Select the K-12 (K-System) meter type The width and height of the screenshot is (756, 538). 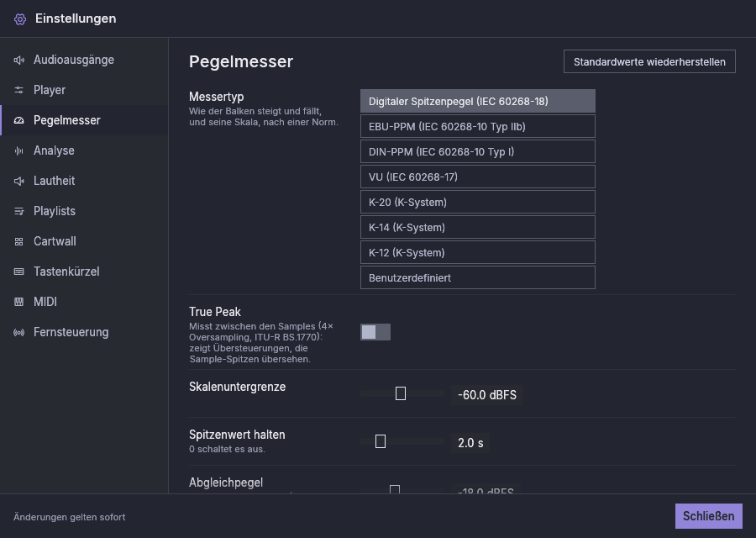coord(478,252)
